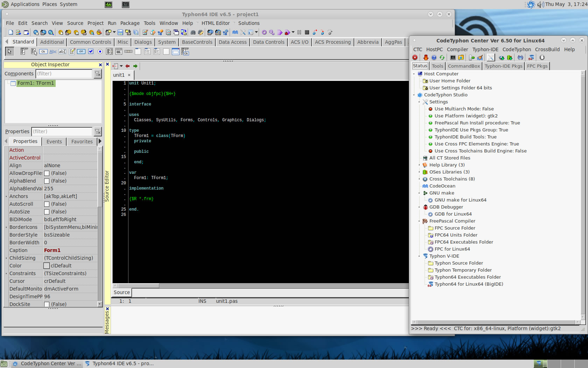Viewport: 588px width, 368px height.
Task: Open the CrossBuild menu in CodeTyphon Center
Action: click(x=547, y=49)
